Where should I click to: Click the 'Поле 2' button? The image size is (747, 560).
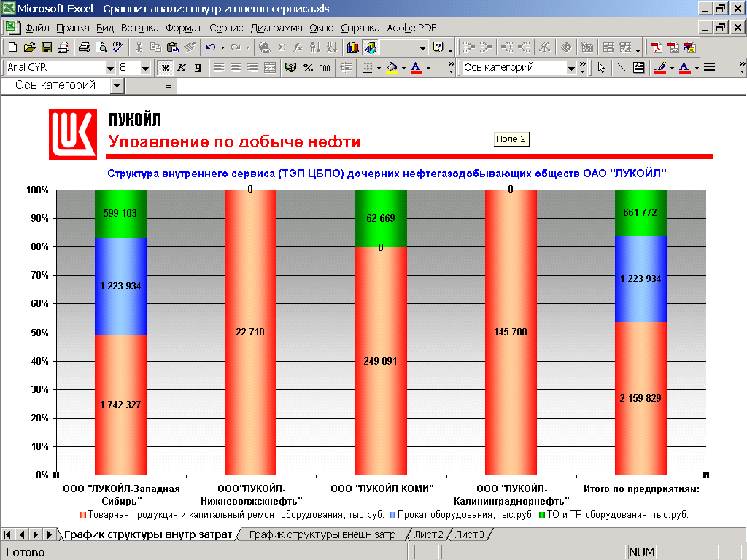pyautogui.click(x=511, y=139)
